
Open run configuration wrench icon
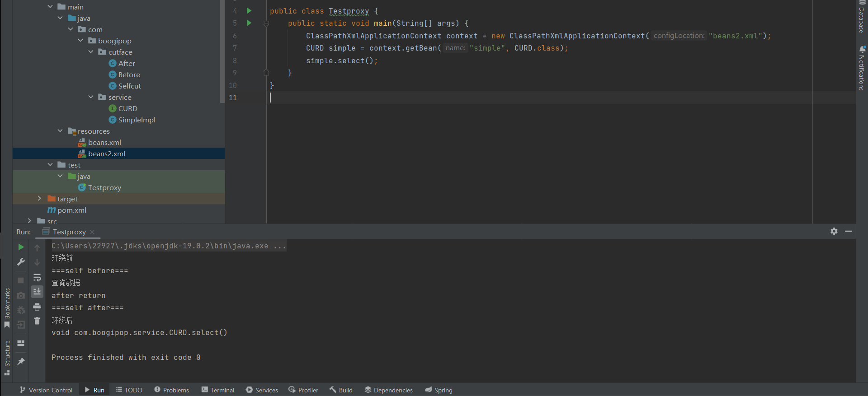tap(21, 262)
